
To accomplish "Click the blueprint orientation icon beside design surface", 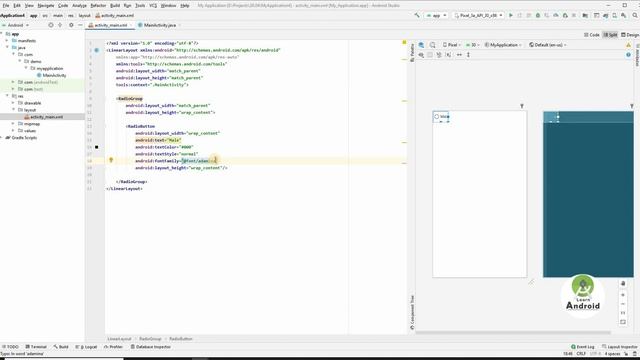I will coord(433,45).
